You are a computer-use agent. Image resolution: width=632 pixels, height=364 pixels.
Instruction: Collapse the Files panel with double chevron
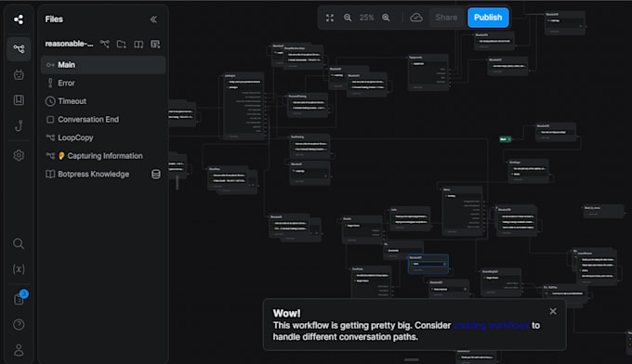[153, 19]
